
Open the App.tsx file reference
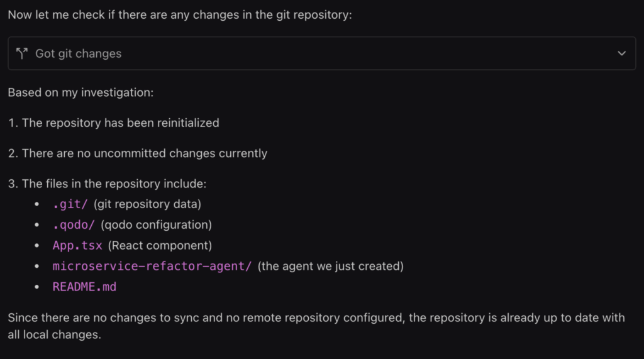coord(77,246)
